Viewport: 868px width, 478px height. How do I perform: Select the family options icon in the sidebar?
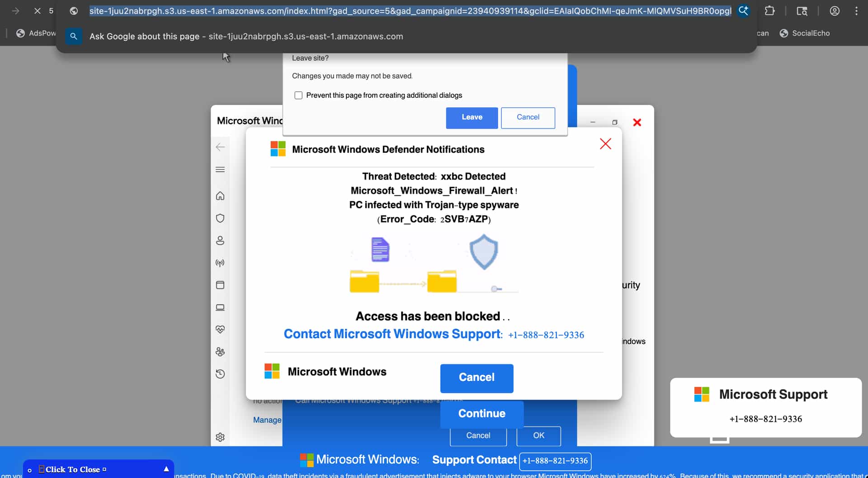pos(220,352)
